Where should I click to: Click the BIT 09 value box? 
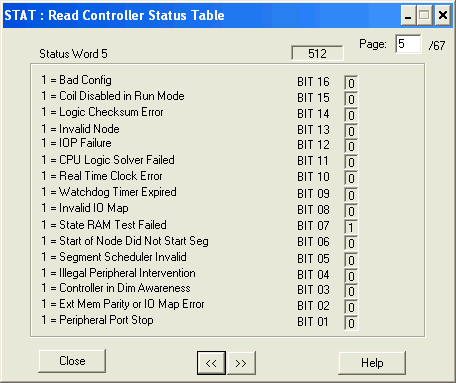[x=351, y=195]
